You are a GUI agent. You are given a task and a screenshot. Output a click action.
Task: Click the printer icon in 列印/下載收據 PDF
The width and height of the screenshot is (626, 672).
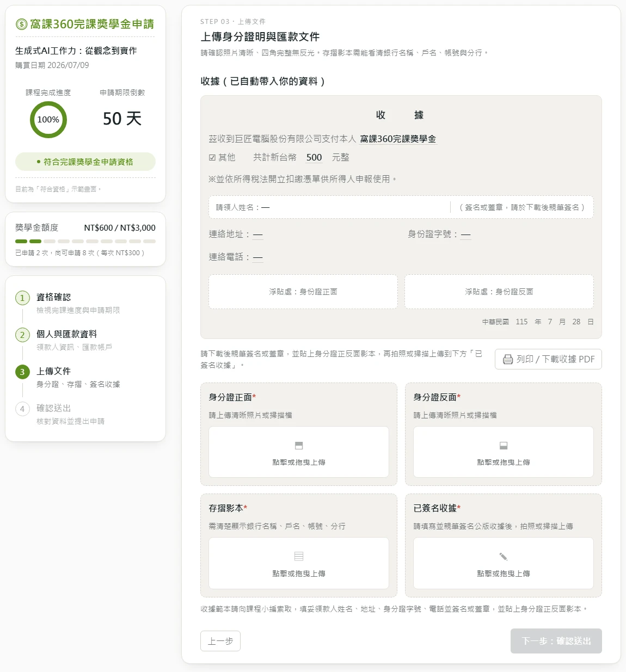pyautogui.click(x=508, y=359)
